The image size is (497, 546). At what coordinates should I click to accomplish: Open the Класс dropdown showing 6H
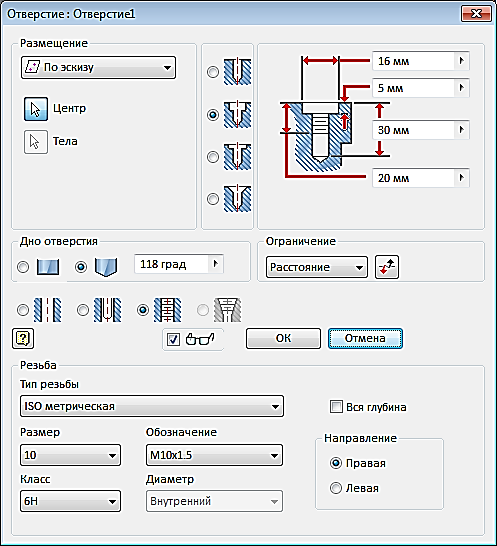(70, 501)
